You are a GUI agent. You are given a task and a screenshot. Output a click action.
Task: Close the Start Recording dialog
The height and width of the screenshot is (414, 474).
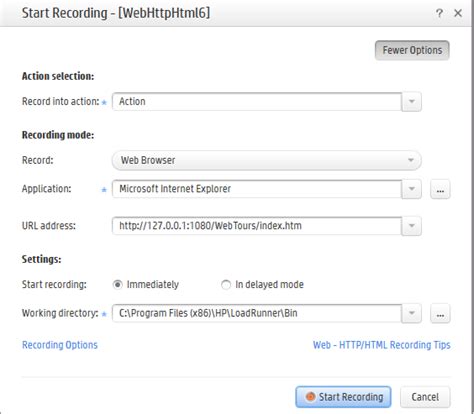pos(458,13)
